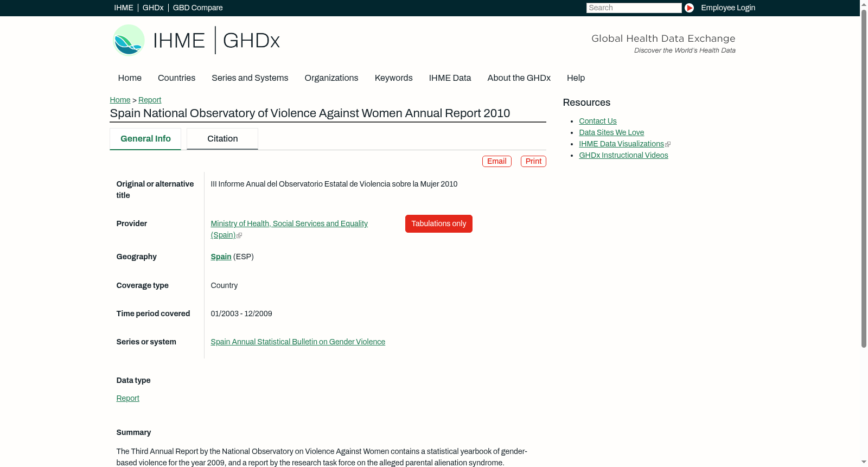
Task: Open About the GHDx menu item
Action: [x=519, y=78]
